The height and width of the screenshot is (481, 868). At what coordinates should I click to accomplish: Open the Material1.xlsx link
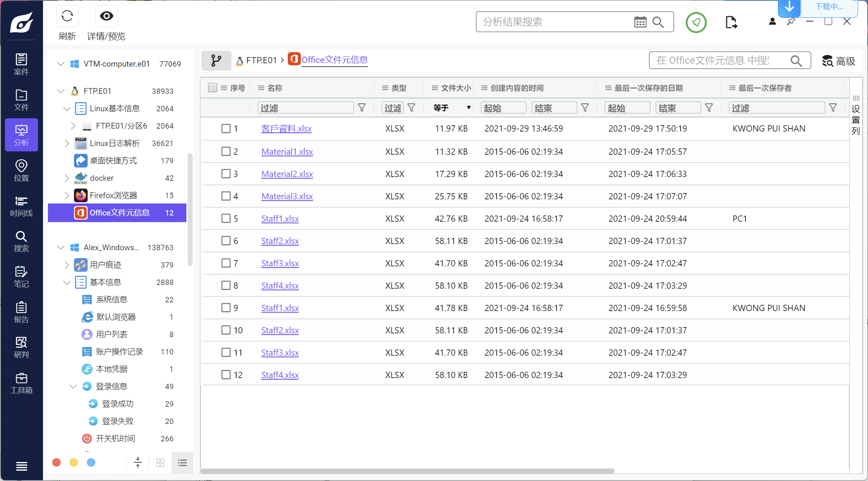click(x=287, y=151)
